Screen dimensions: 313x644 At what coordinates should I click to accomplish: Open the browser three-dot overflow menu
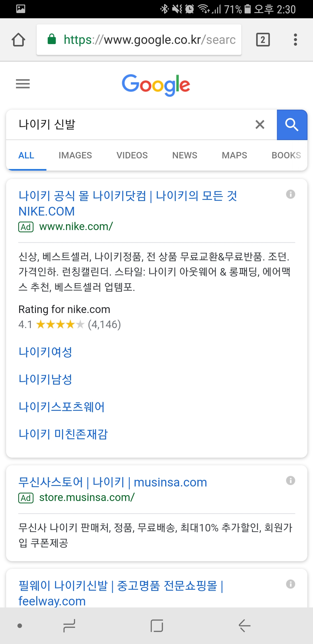tap(295, 40)
